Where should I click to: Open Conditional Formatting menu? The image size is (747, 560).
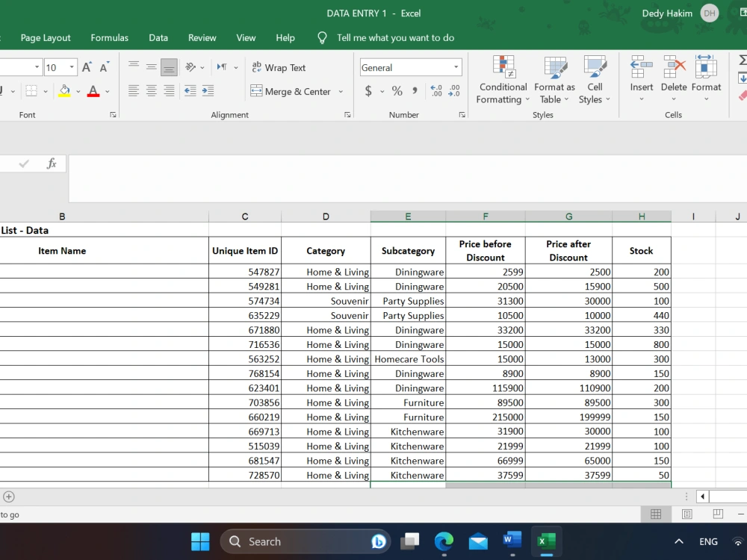pyautogui.click(x=503, y=80)
